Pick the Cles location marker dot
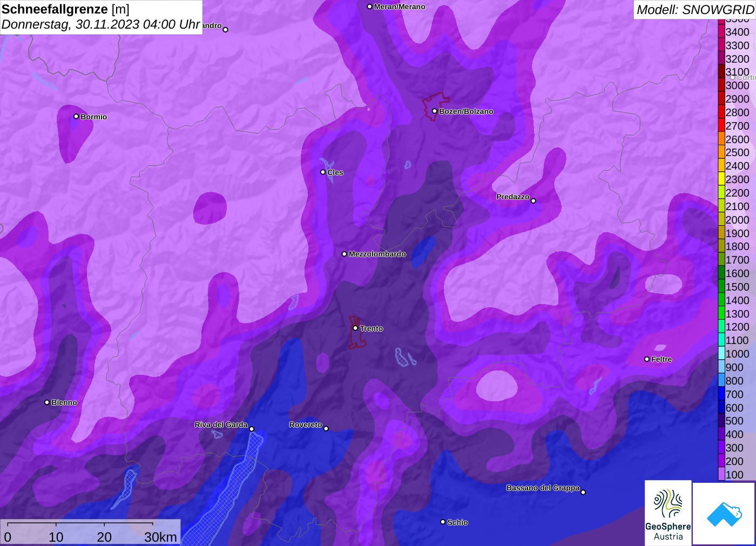 [323, 172]
